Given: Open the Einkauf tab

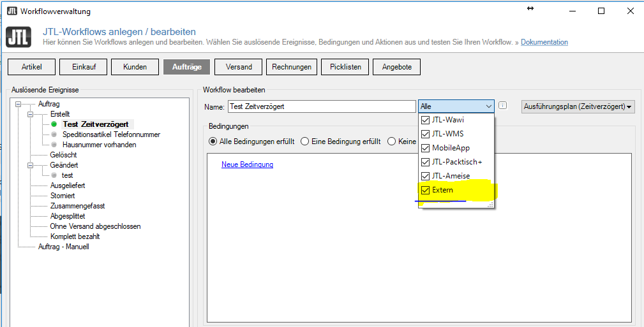Looking at the screenshot, I should click(x=84, y=67).
